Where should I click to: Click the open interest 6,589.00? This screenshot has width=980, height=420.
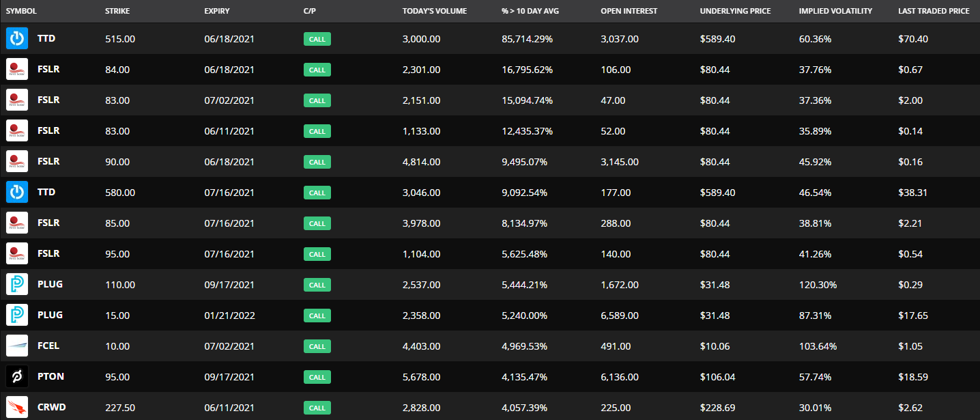(x=620, y=316)
